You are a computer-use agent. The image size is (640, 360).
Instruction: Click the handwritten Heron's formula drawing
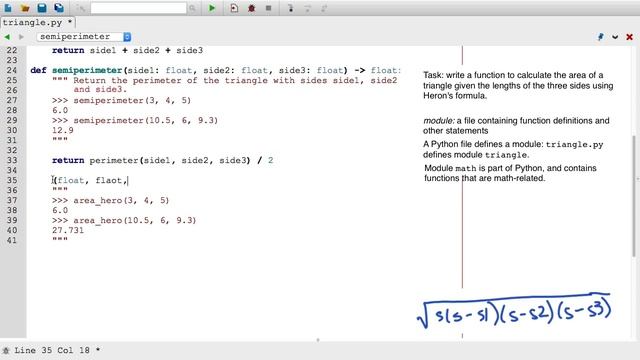[514, 311]
